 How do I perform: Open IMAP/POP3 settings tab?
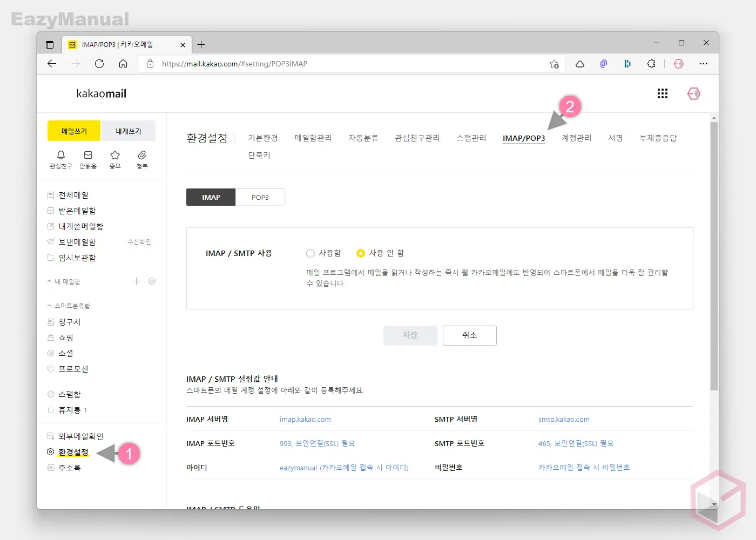click(x=524, y=138)
